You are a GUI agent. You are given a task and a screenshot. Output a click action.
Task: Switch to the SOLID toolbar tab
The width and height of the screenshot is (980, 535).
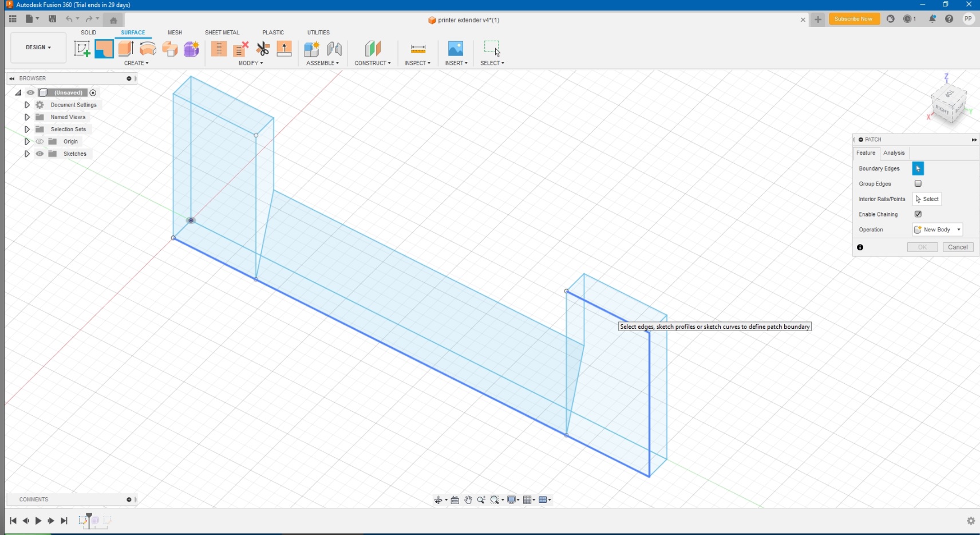pyautogui.click(x=88, y=33)
